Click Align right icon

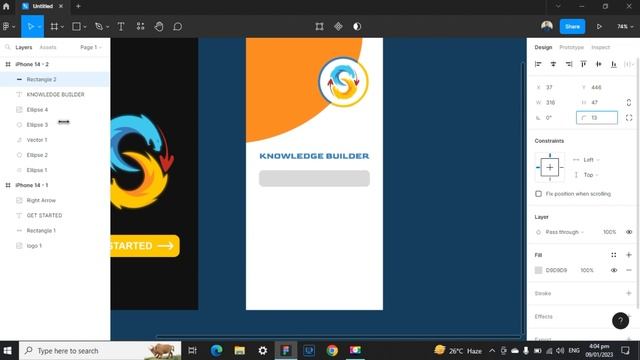[569, 64]
